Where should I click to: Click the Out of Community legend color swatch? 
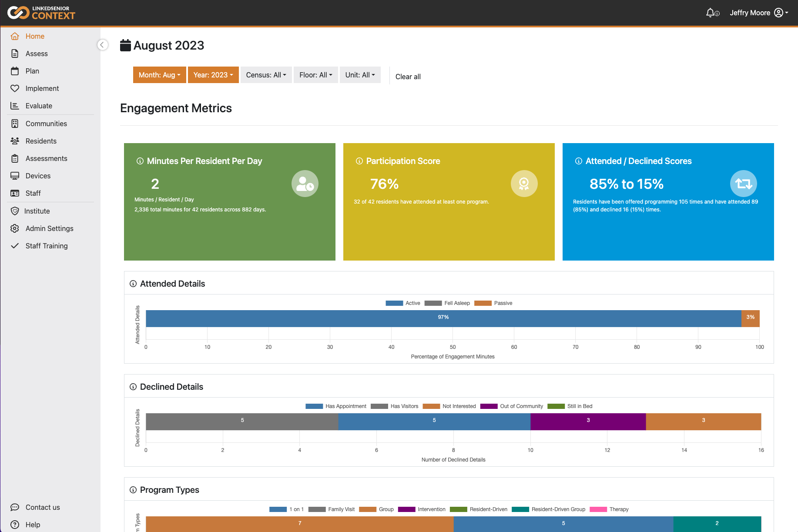(489, 406)
